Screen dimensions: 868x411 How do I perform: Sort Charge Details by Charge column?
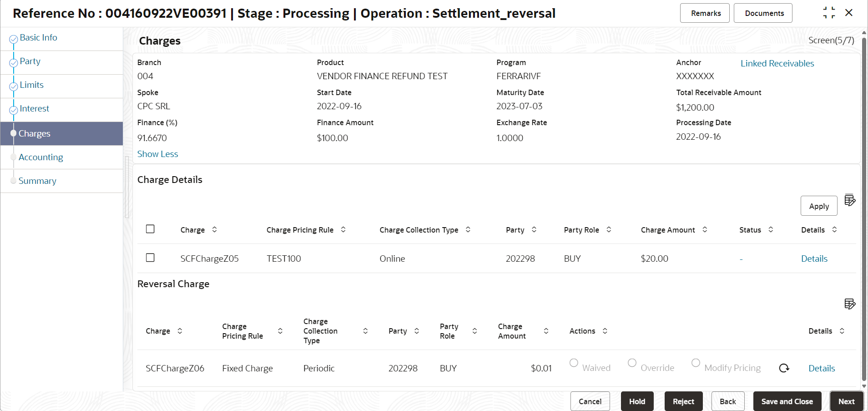coord(214,230)
